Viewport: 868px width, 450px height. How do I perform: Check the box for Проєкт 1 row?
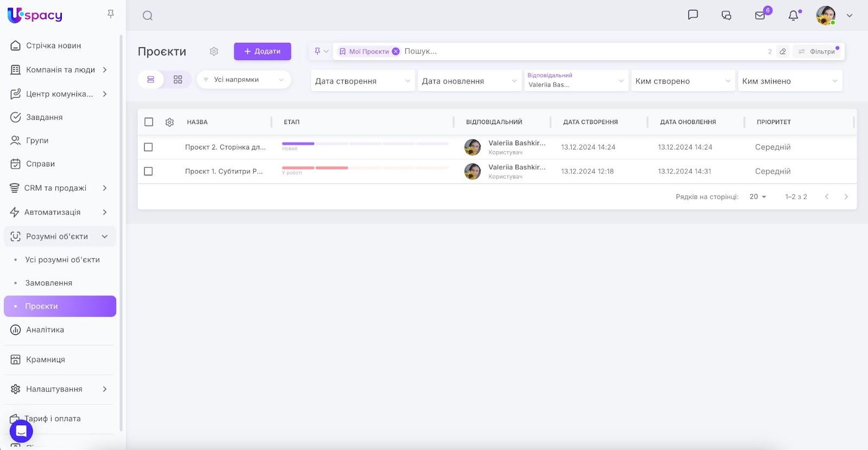[x=148, y=171]
